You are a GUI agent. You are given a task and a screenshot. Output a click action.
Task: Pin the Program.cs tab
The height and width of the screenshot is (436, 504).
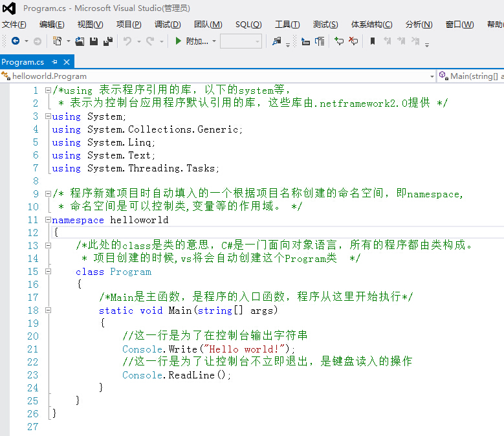54,61
